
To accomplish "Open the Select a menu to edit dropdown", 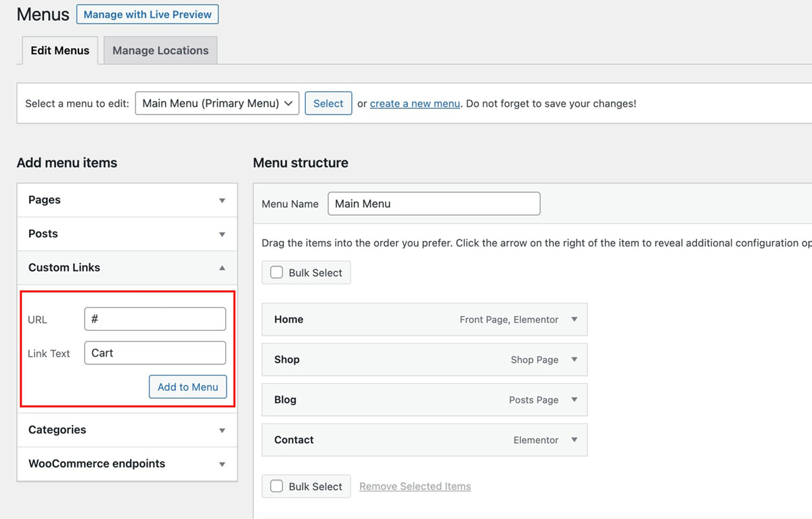I will pos(217,104).
